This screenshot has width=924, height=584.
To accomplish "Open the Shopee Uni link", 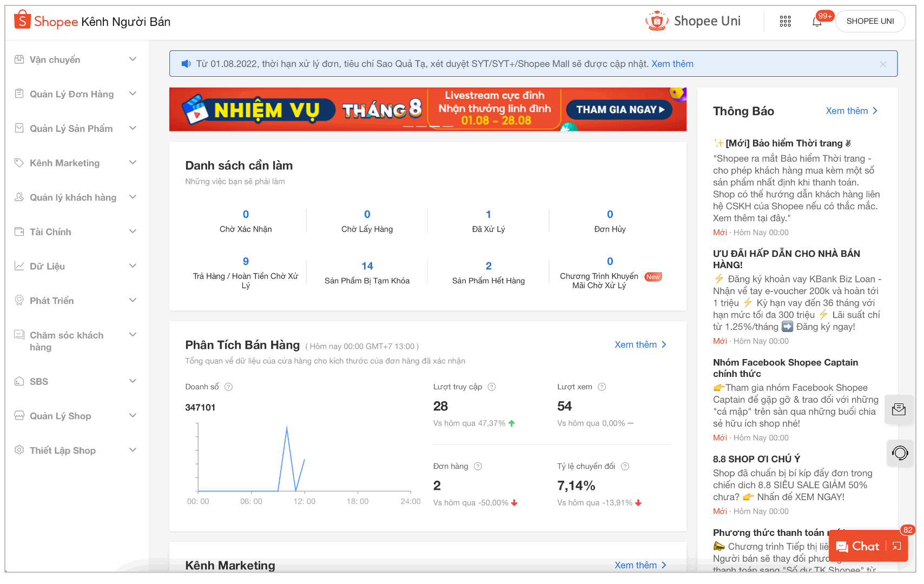I will click(x=693, y=21).
